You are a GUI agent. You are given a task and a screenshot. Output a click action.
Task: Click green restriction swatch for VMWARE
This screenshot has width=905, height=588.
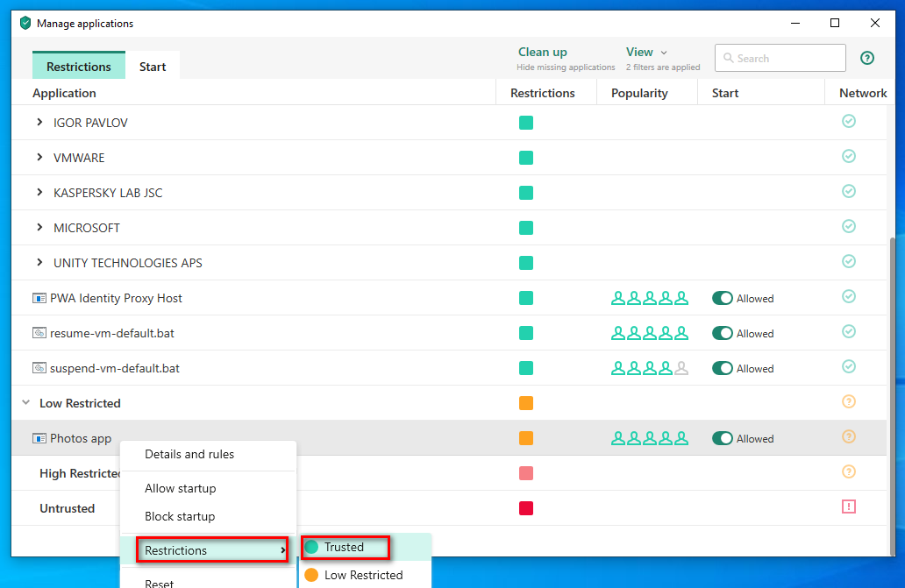[x=526, y=158]
